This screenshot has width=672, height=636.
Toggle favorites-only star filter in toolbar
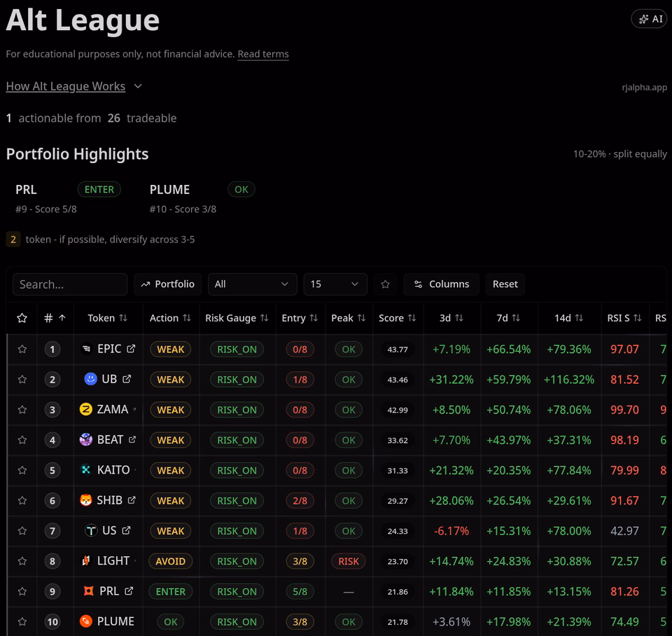tap(385, 284)
